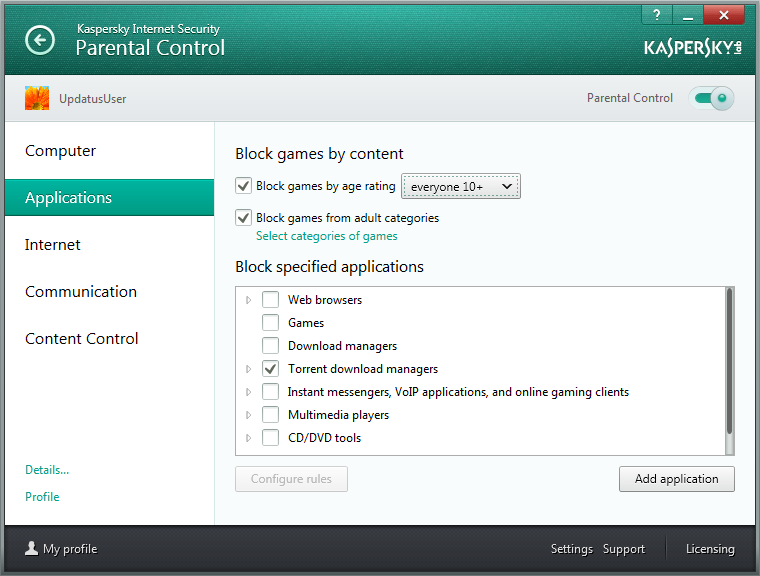Open the everyone 10+ age rating dropdown
760x576 pixels.
pyautogui.click(x=461, y=186)
